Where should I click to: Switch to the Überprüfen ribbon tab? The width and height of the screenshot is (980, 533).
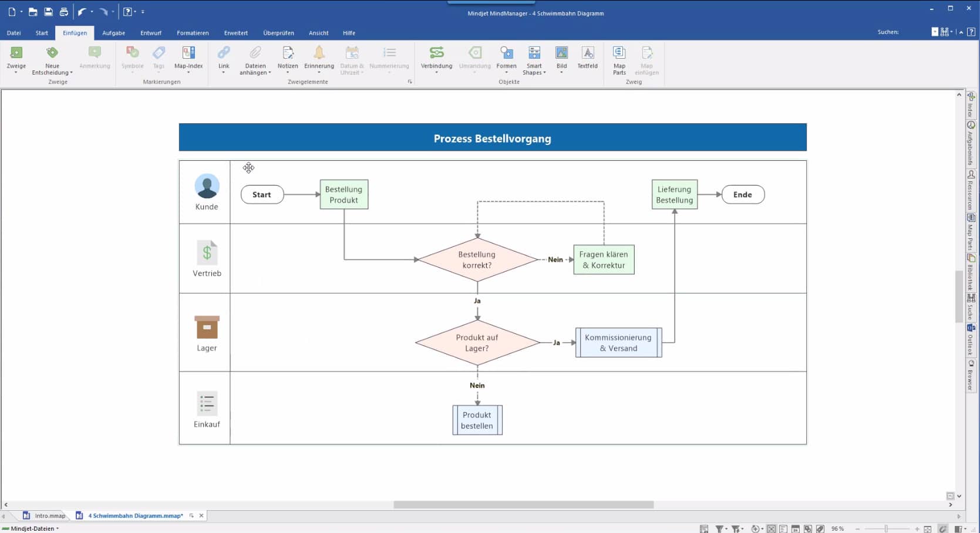pyautogui.click(x=278, y=33)
